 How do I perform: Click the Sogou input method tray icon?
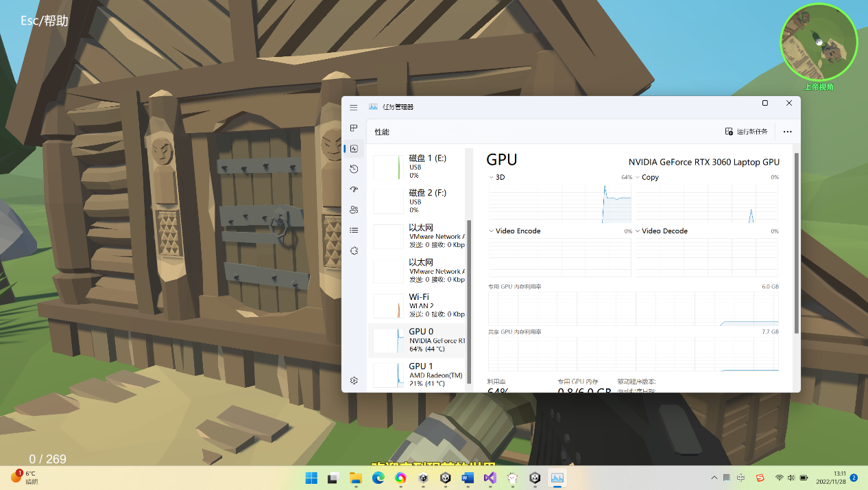point(760,478)
